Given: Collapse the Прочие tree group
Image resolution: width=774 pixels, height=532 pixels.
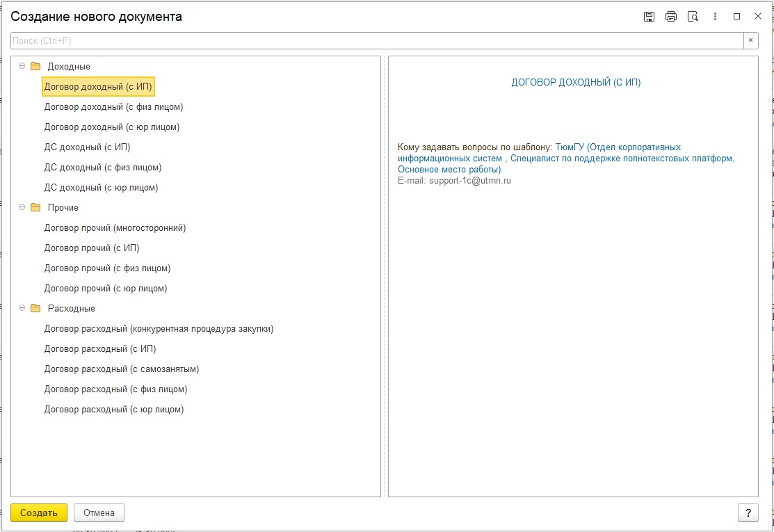Looking at the screenshot, I should click(x=22, y=208).
